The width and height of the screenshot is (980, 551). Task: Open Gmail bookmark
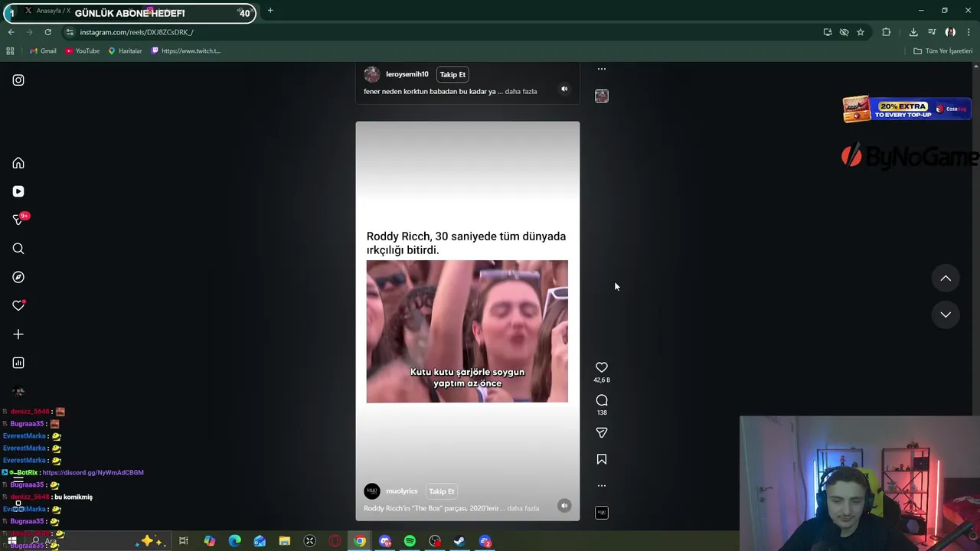[x=43, y=51]
